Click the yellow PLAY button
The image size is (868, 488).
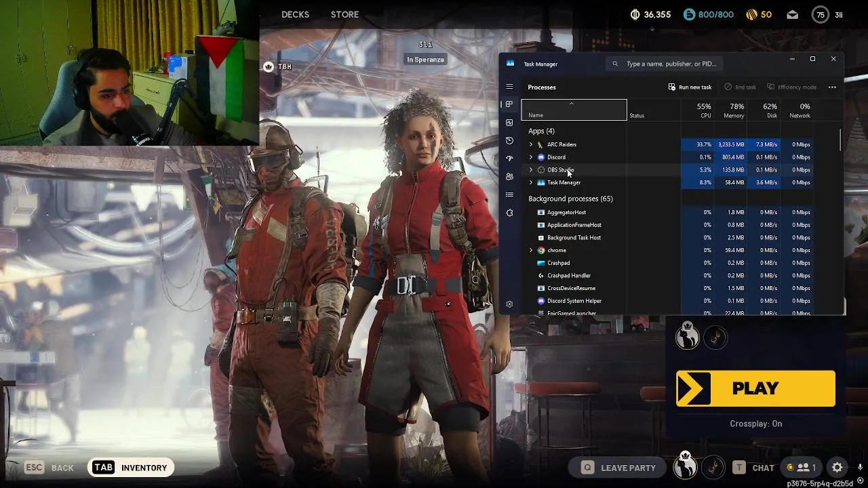point(755,388)
